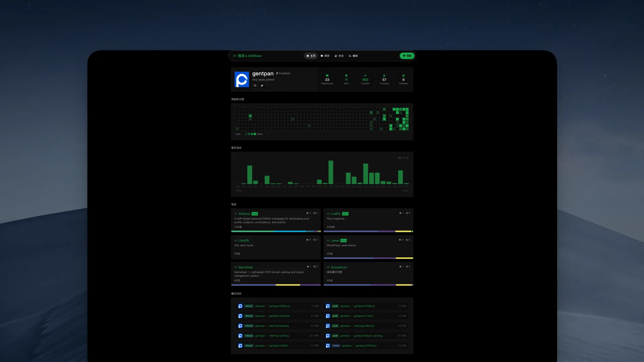
Task: Click the commit icon above 693 Commits
Action: pos(365,75)
